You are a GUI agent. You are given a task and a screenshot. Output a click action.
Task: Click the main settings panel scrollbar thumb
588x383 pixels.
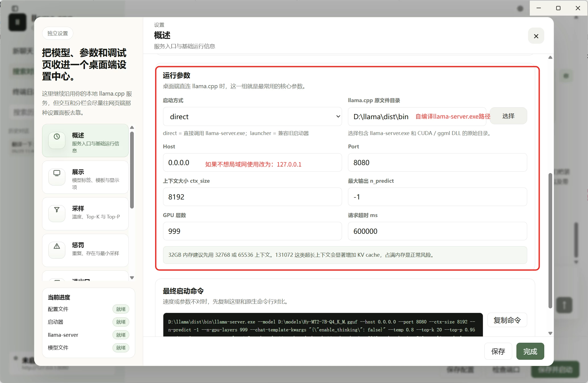click(550, 241)
